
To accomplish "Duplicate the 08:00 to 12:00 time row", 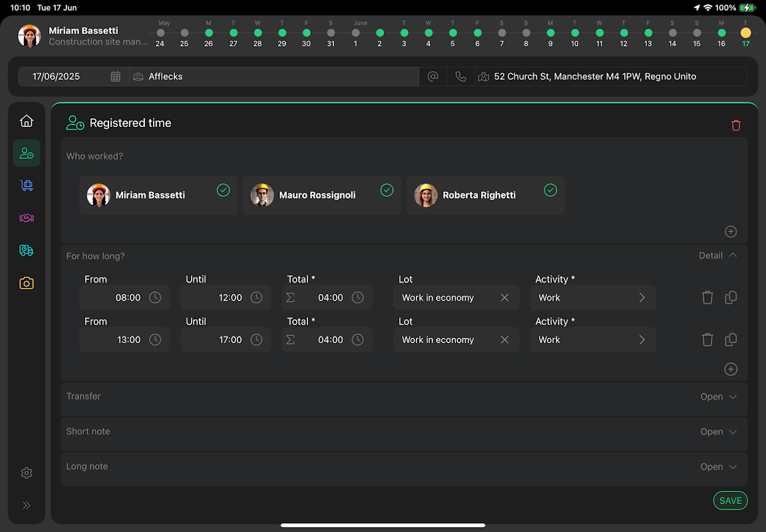I will (730, 298).
